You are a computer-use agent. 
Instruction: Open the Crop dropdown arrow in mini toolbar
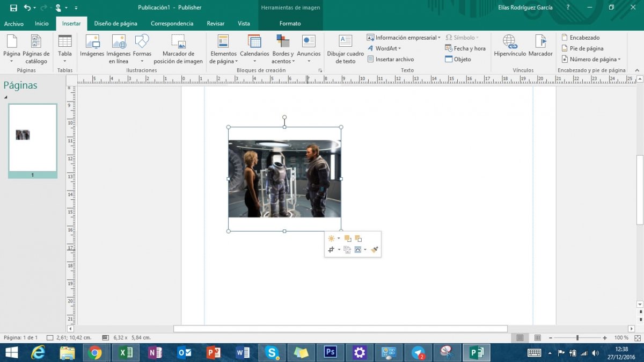point(339,250)
